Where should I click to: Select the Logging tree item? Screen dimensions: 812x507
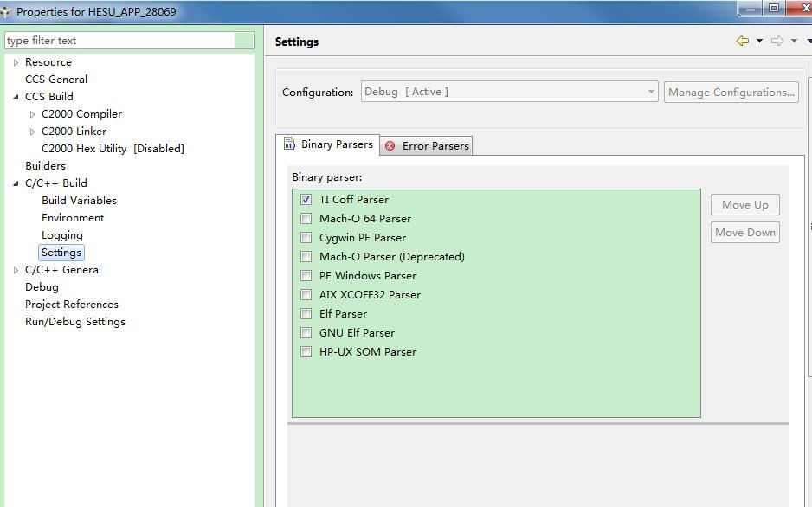pos(61,235)
